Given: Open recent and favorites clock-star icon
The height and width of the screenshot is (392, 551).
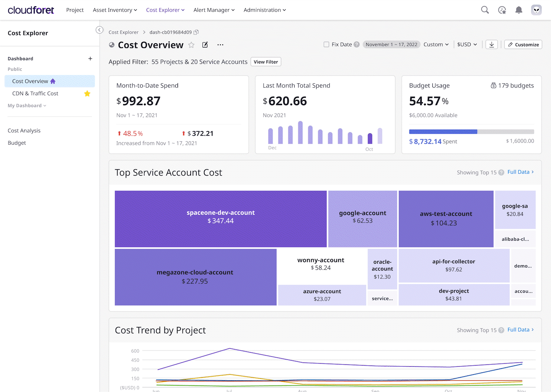Looking at the screenshot, I should pos(502,10).
